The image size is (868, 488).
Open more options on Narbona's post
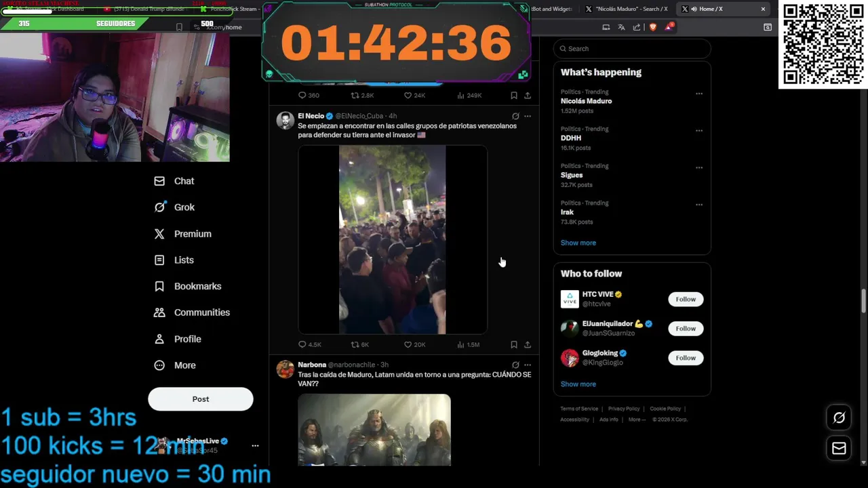(x=528, y=365)
